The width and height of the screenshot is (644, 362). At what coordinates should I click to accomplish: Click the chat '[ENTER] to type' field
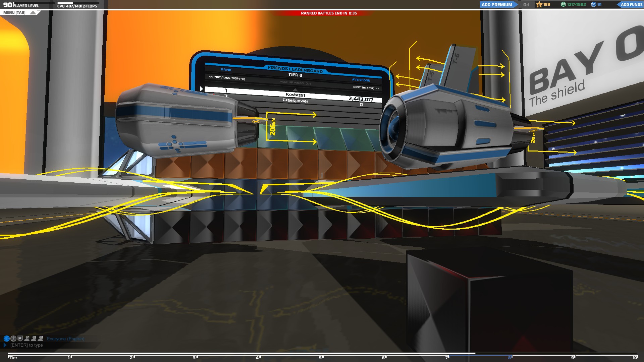[27, 345]
